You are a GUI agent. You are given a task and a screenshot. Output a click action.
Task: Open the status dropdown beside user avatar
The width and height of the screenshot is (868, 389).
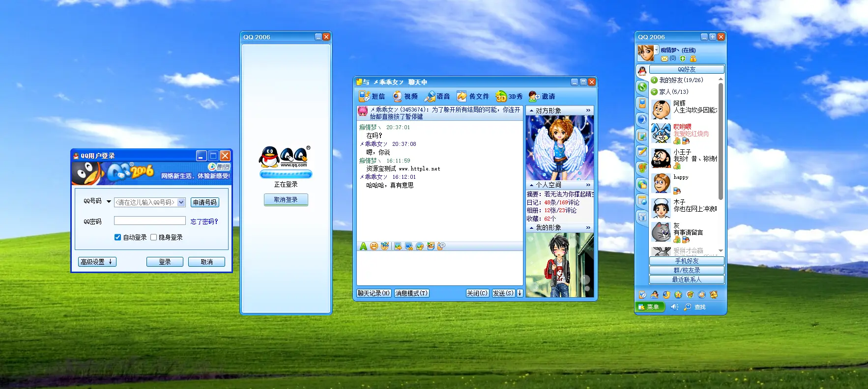(656, 50)
